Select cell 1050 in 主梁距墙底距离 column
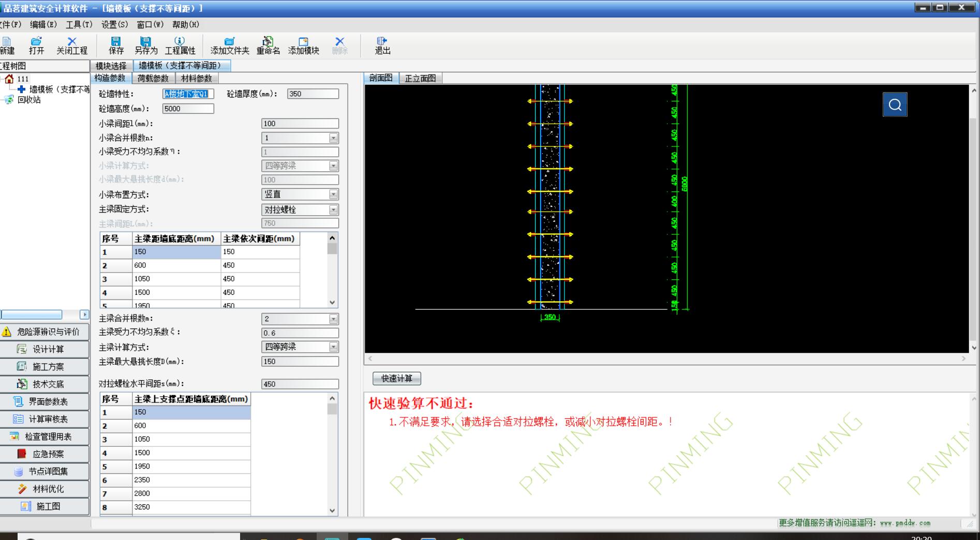Screen dimensions: 980x540 [176, 279]
